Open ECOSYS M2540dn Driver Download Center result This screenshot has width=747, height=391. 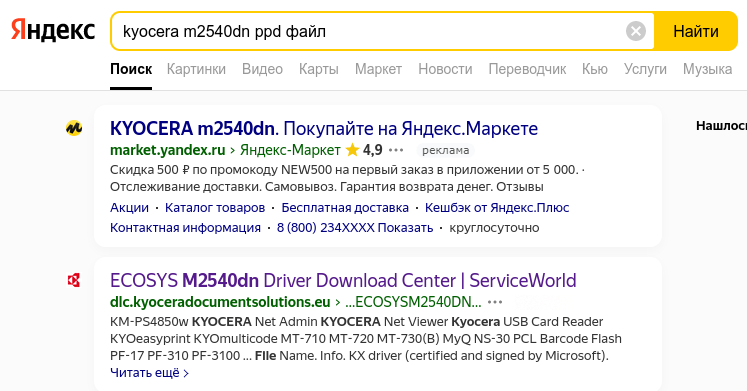[343, 281]
